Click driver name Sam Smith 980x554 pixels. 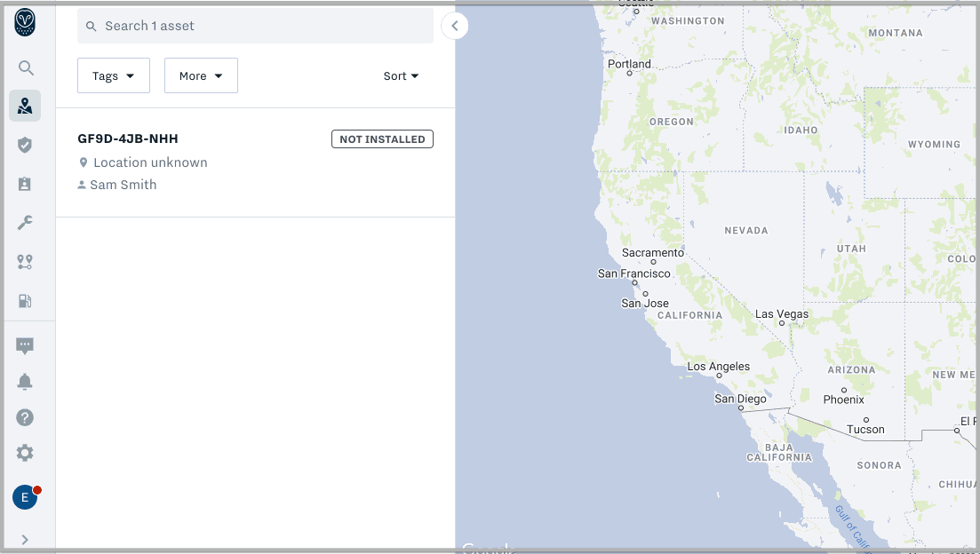[x=123, y=185]
